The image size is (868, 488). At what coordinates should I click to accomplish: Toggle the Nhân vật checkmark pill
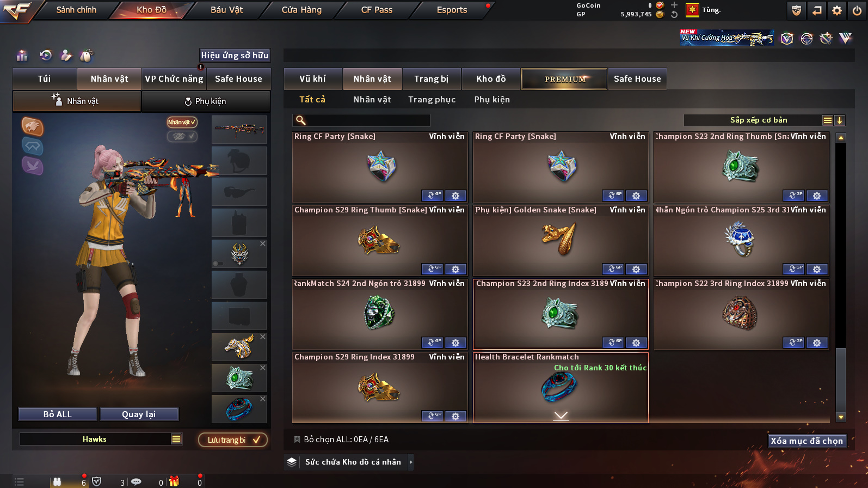(182, 122)
